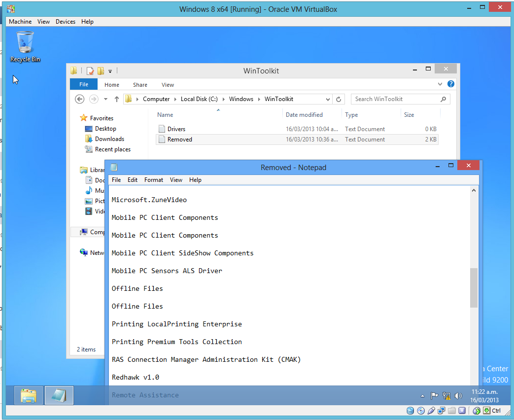This screenshot has height=420, width=514.
Task: Click the New Folder icon in Explorer quick access toolbar
Action: point(101,71)
